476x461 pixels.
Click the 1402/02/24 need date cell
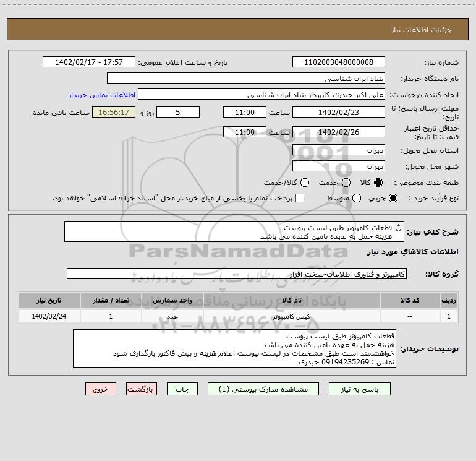pos(49,316)
